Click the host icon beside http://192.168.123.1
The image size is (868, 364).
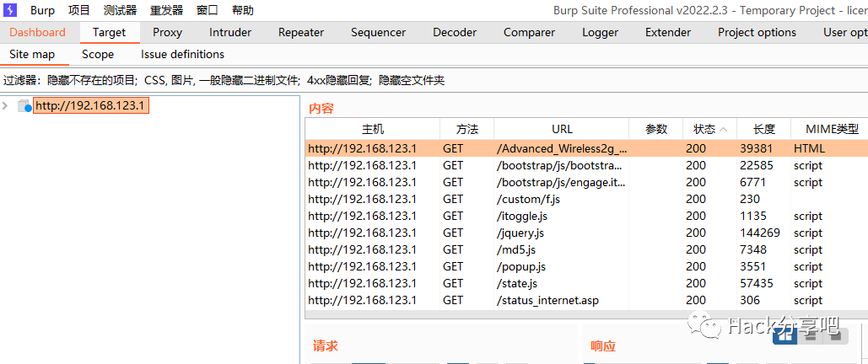tap(24, 105)
